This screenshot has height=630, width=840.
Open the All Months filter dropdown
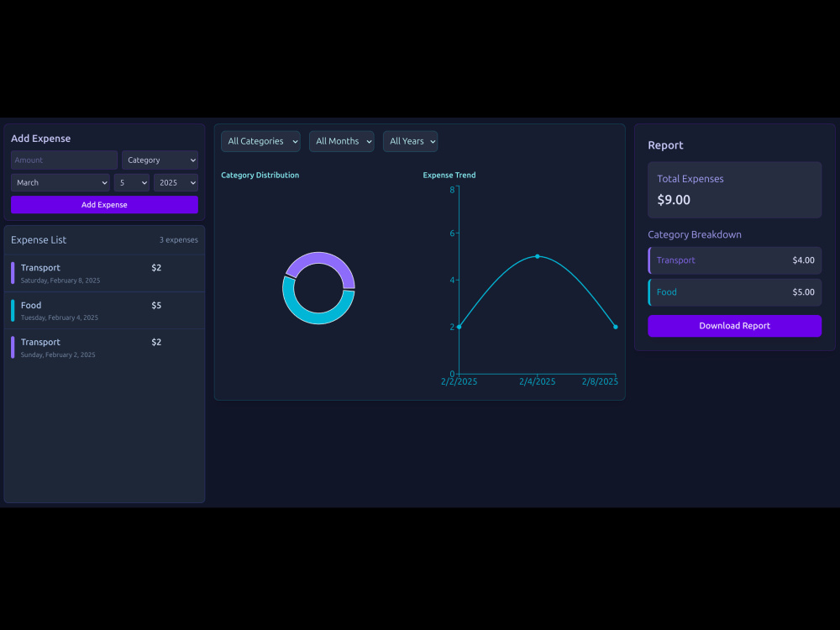[341, 141]
